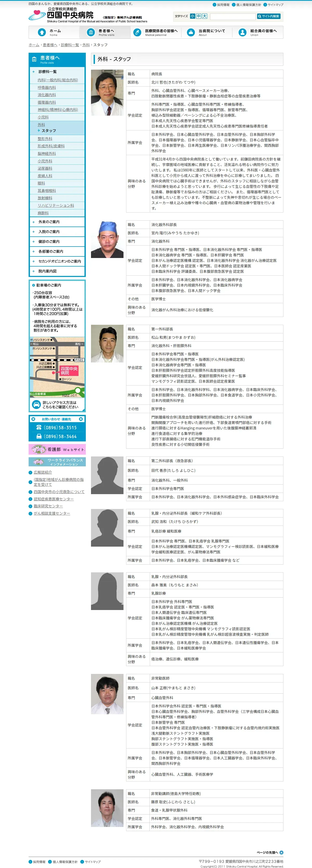The width and height of the screenshot is (312, 868).
Task: Click the hospital access map image
Action: (57, 367)
